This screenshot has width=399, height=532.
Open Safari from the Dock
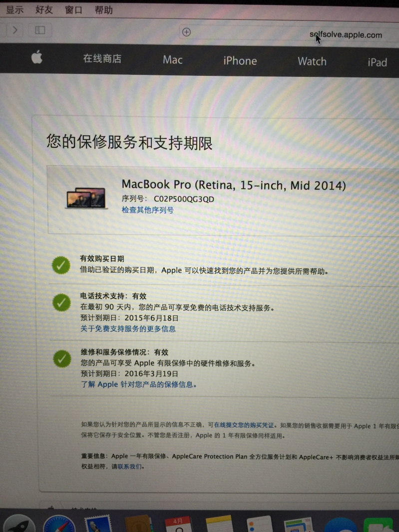[59, 523]
